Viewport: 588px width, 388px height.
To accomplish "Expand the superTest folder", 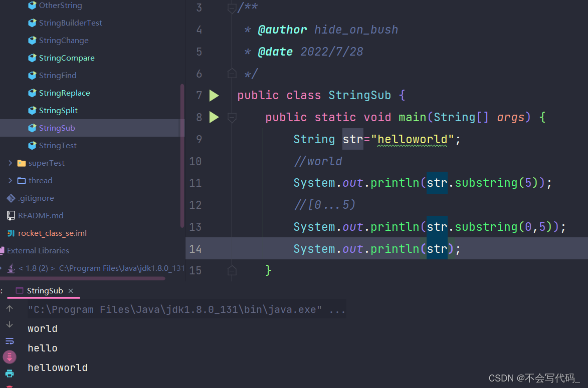I will coord(10,163).
